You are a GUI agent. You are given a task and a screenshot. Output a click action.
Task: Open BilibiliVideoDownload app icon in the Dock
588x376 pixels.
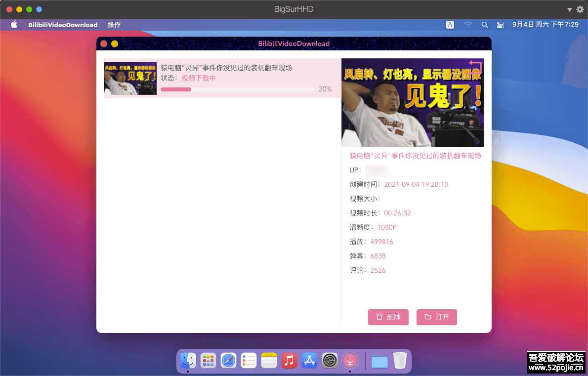350,361
